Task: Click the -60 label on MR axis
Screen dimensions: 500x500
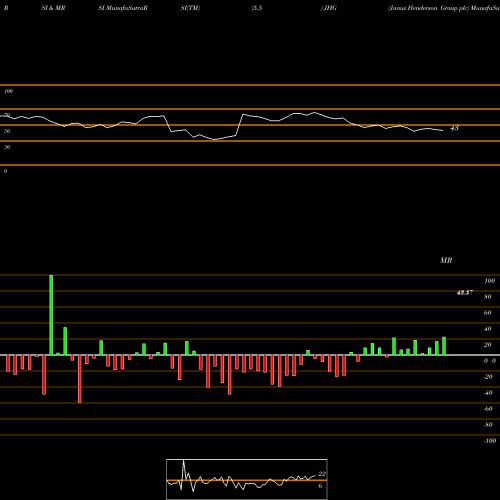Action: pos(488,409)
